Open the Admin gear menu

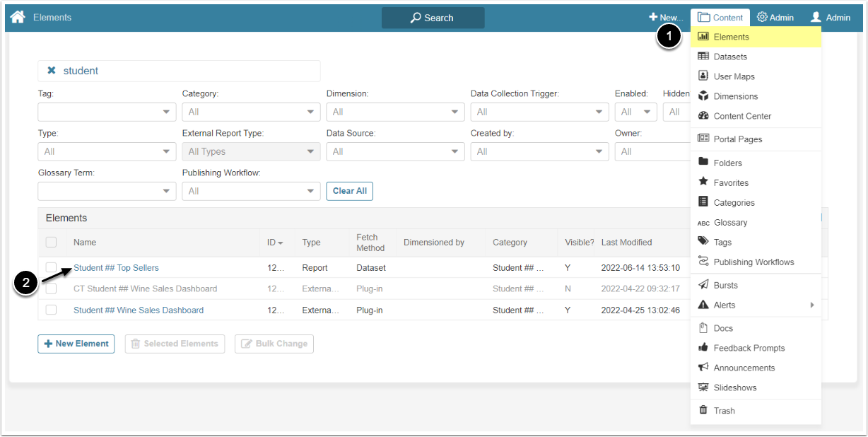[775, 18]
